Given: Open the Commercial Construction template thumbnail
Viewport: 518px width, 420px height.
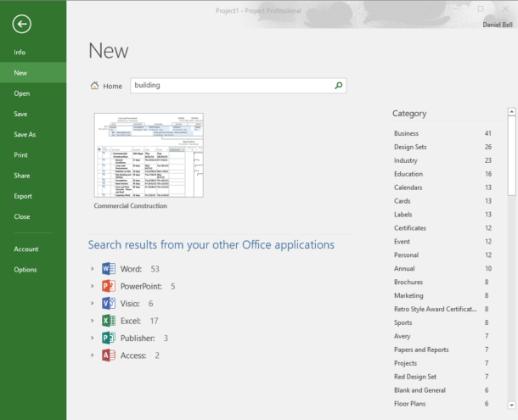Looking at the screenshot, I should click(x=149, y=155).
